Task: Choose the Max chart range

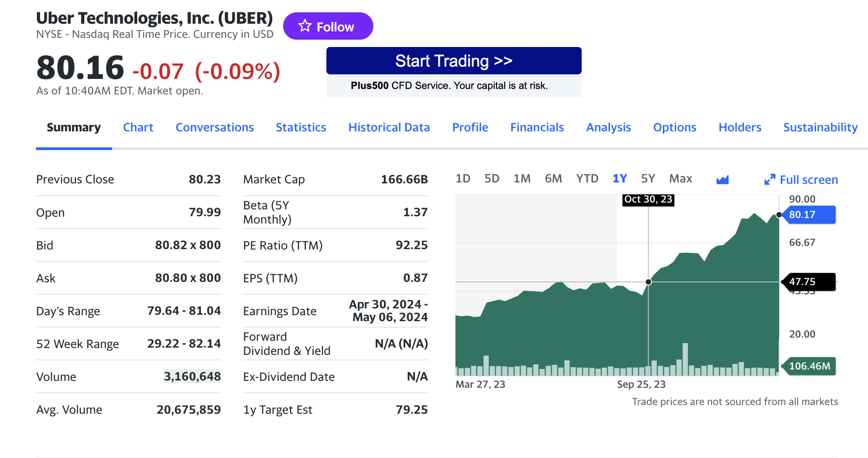Action: (681, 178)
